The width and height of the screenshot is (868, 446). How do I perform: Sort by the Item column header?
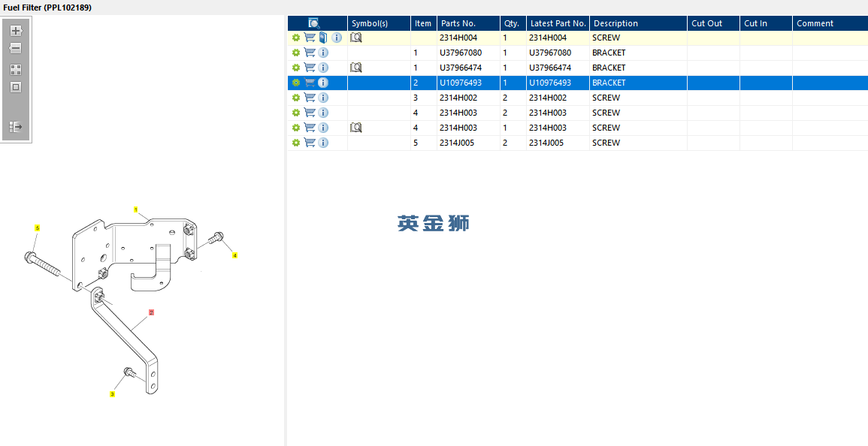click(x=424, y=23)
